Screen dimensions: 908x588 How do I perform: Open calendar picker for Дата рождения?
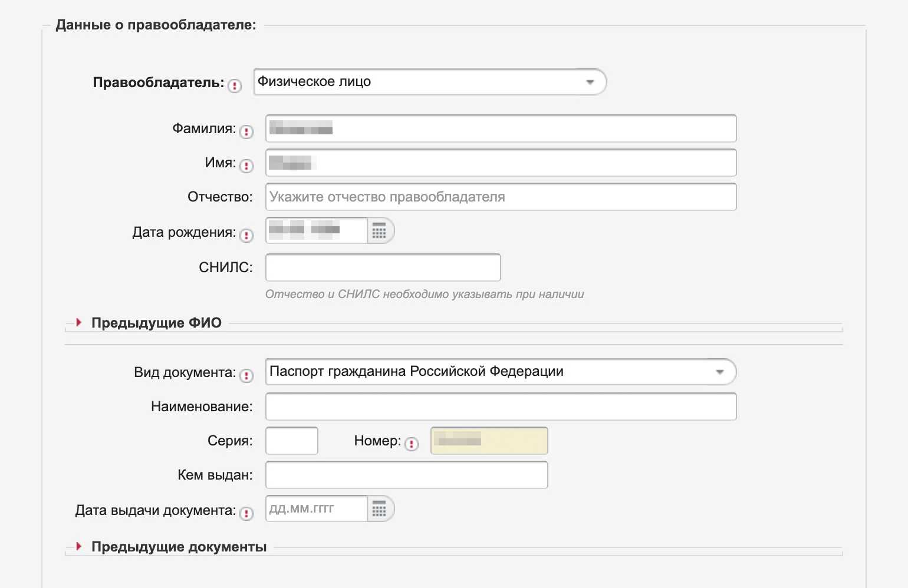tap(380, 231)
